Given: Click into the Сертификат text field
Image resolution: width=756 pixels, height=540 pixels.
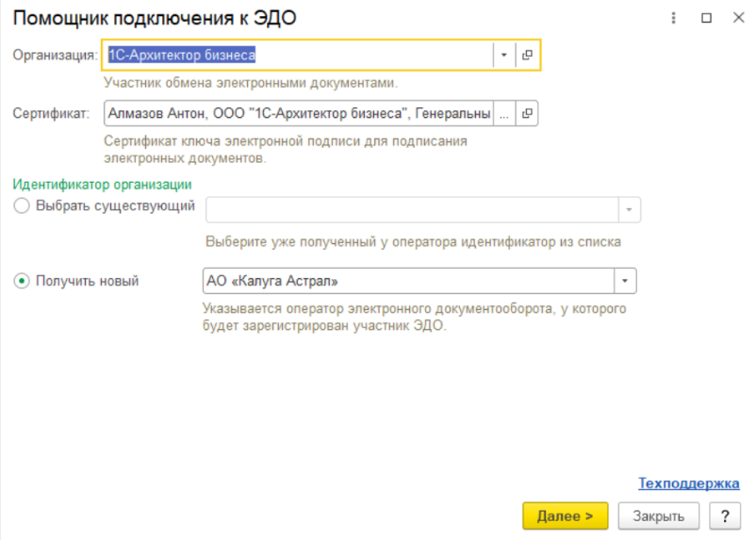Looking at the screenshot, I should [x=299, y=113].
